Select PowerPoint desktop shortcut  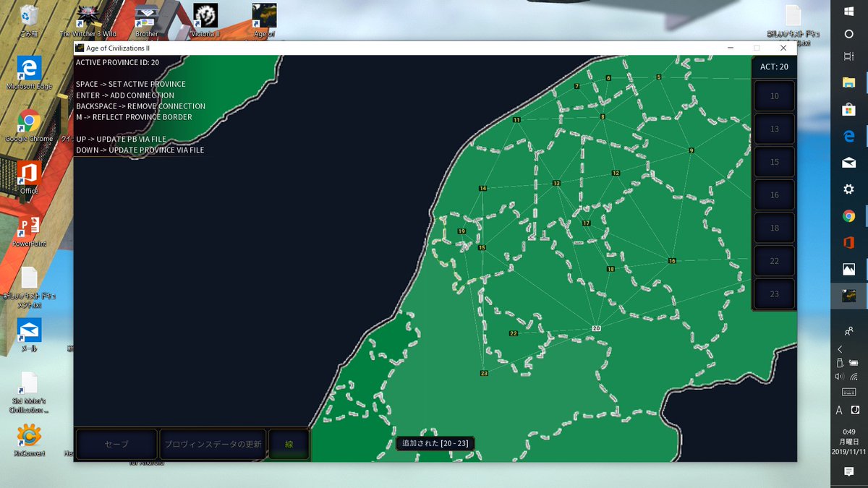point(29,231)
